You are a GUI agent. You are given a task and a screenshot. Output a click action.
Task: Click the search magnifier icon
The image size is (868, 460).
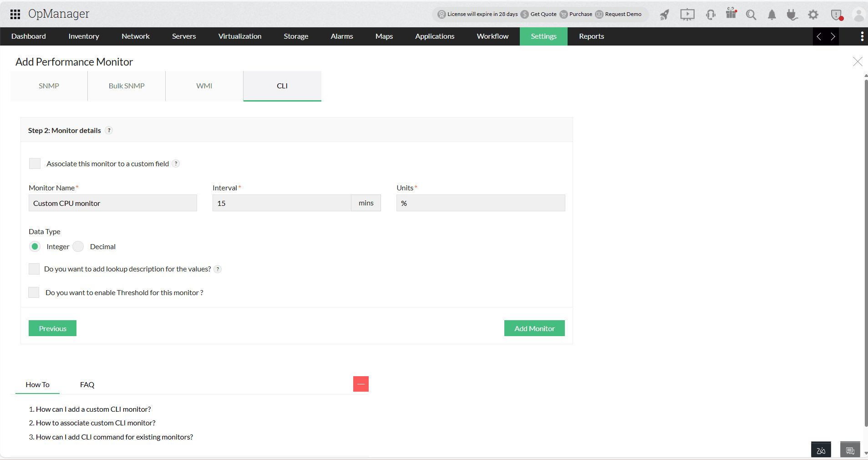pos(751,15)
